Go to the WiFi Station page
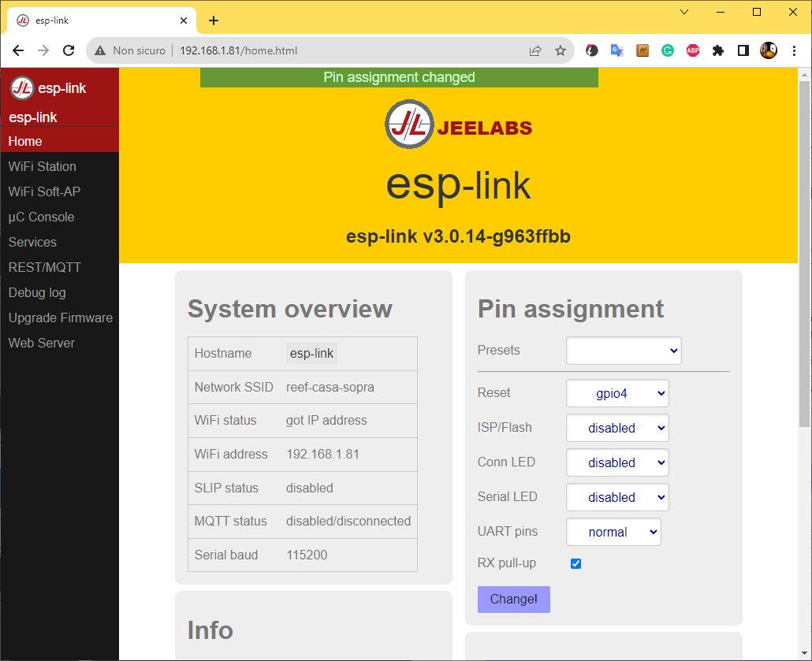The image size is (812, 661). [43, 166]
